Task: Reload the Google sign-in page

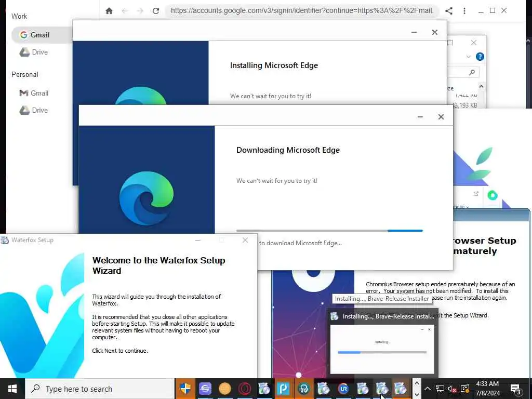Action: coord(156,11)
